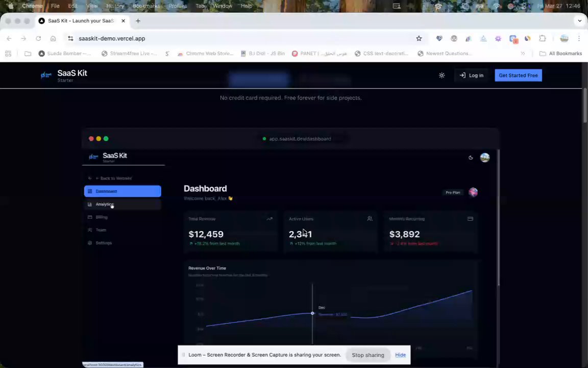Click Stop sharing in the Loom bar
The width and height of the screenshot is (588, 368).
pyautogui.click(x=368, y=355)
